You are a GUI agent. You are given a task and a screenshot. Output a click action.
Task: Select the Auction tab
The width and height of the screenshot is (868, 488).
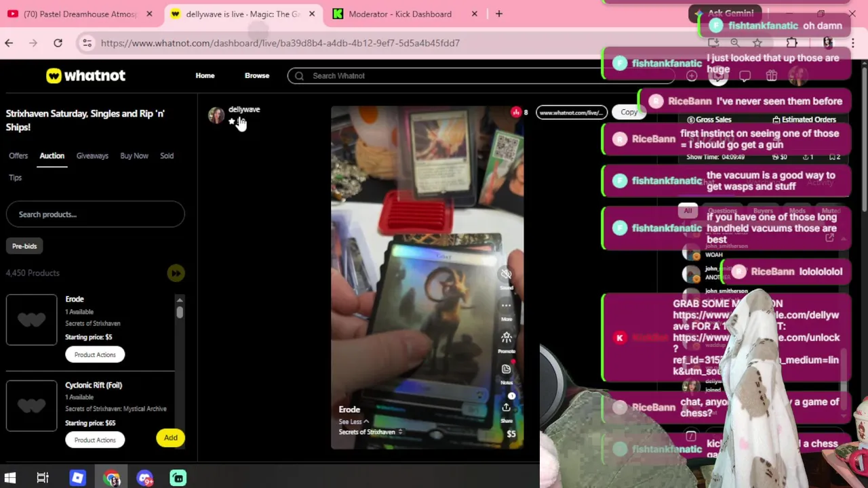pos(52,156)
